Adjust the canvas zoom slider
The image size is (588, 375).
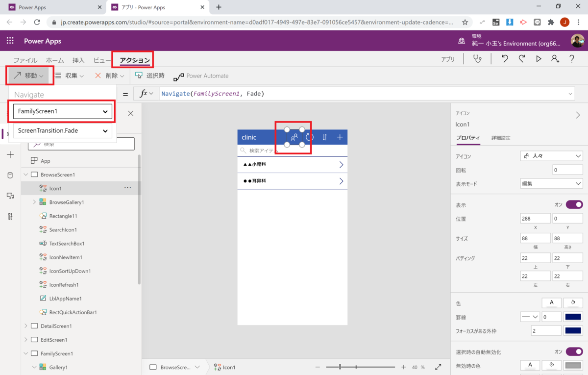pyautogui.click(x=361, y=367)
